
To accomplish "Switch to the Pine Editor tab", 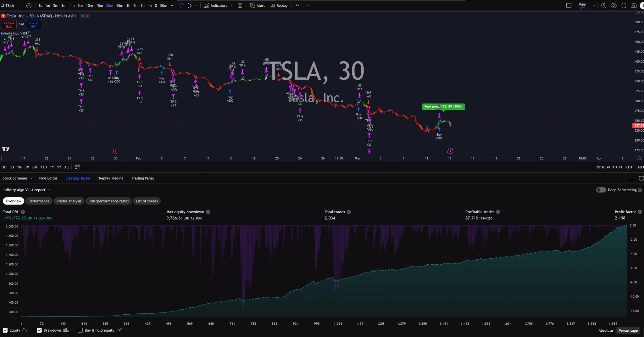I will [x=48, y=178].
